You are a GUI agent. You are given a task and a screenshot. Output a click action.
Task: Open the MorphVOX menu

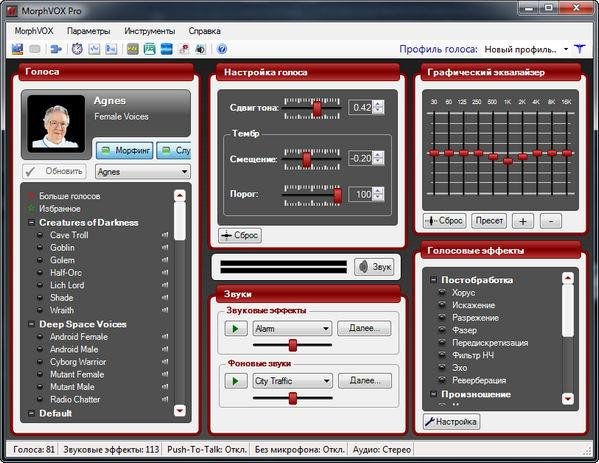(34, 31)
